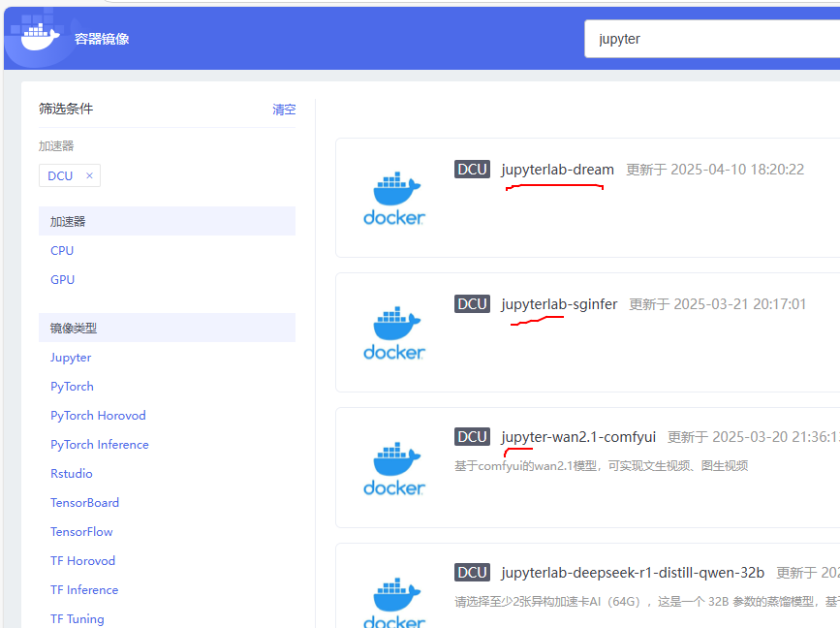Focus the search box containing jupyter
Image resolution: width=840 pixels, height=628 pixels.
712,39
